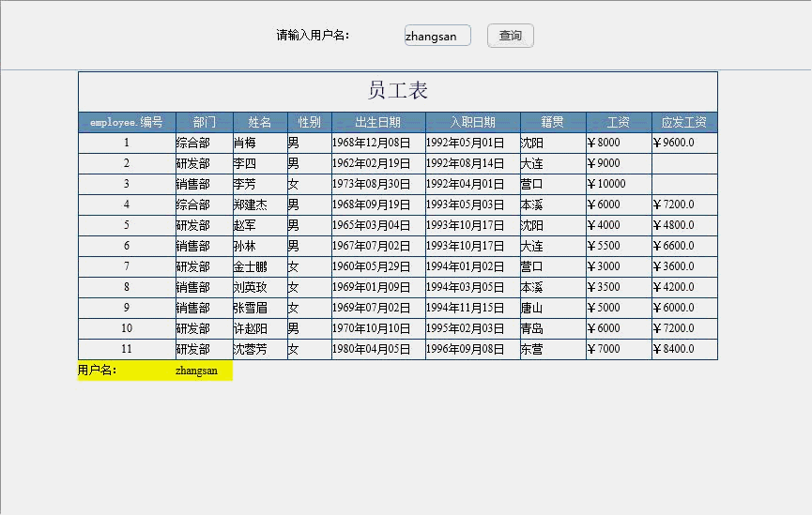Click salary cell ￥5500
The width and height of the screenshot is (812, 515).
(x=619, y=247)
